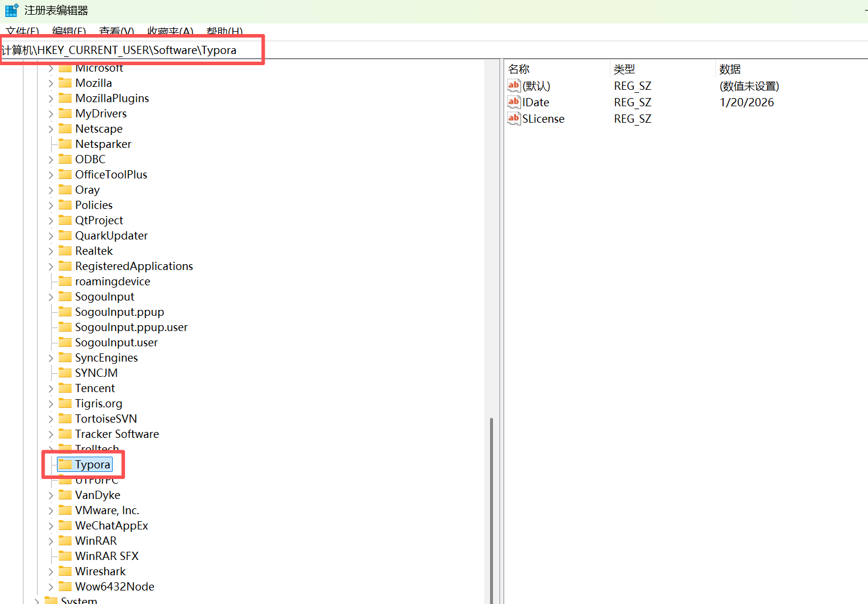Click REG_SZ type of SLicense row

coord(633,119)
